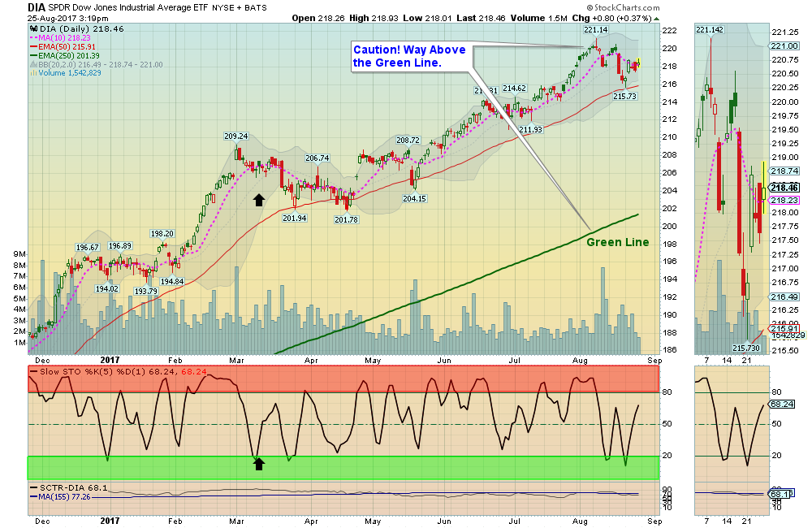Click the 'NYSE + BATS' exchange label
Screen dimensions: 812x528
(240, 8)
